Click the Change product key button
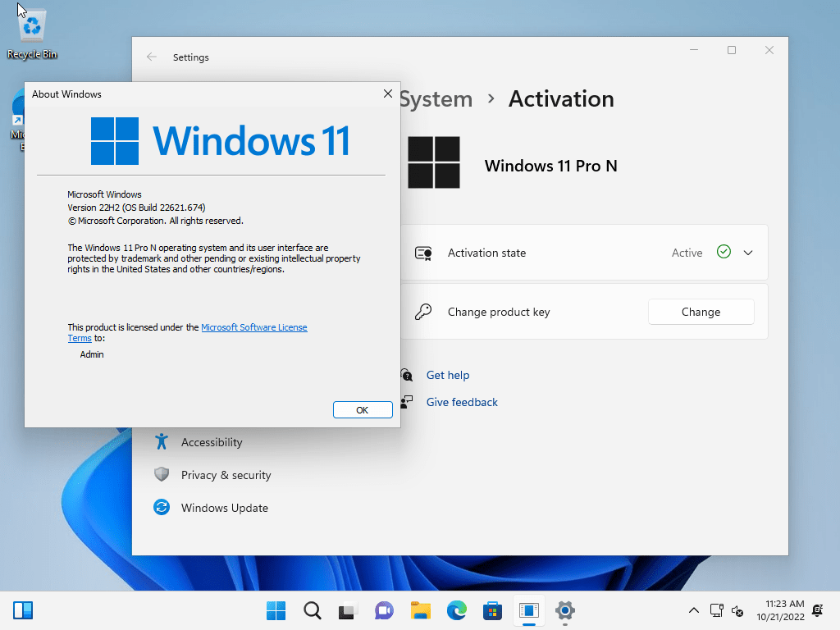The image size is (840, 630). pos(701,312)
